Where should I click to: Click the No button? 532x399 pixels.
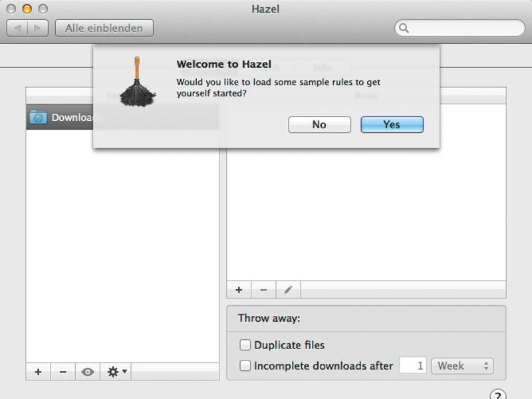click(319, 124)
